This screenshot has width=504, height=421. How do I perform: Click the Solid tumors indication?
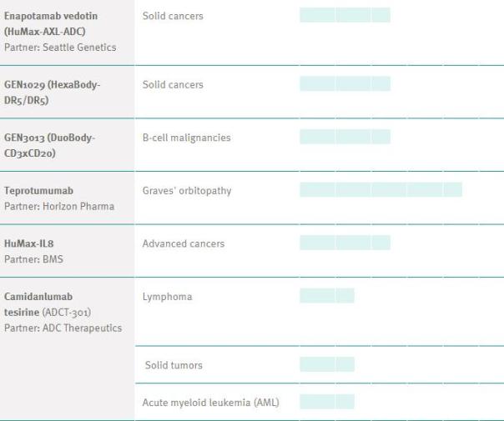point(173,365)
